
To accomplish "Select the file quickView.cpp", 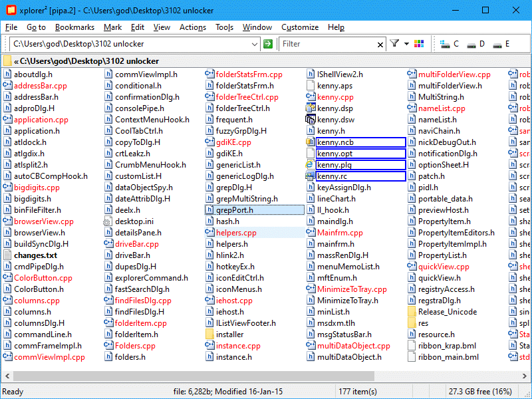I will (444, 267).
